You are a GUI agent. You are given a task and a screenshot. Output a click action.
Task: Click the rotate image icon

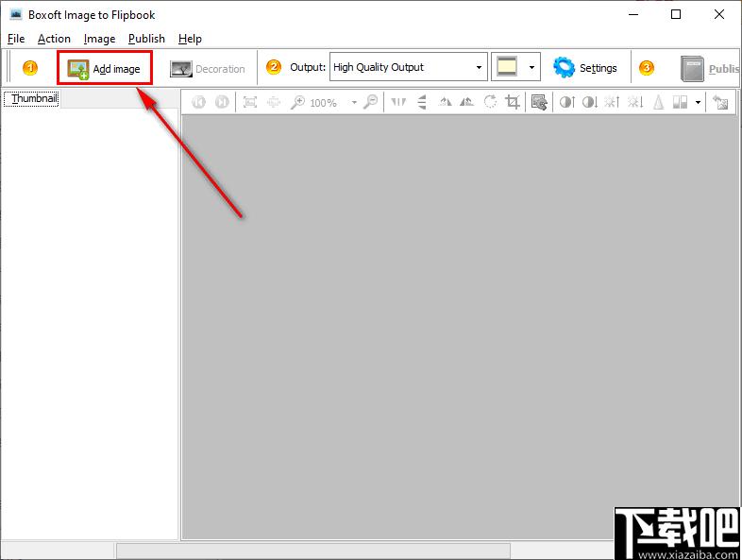490,102
